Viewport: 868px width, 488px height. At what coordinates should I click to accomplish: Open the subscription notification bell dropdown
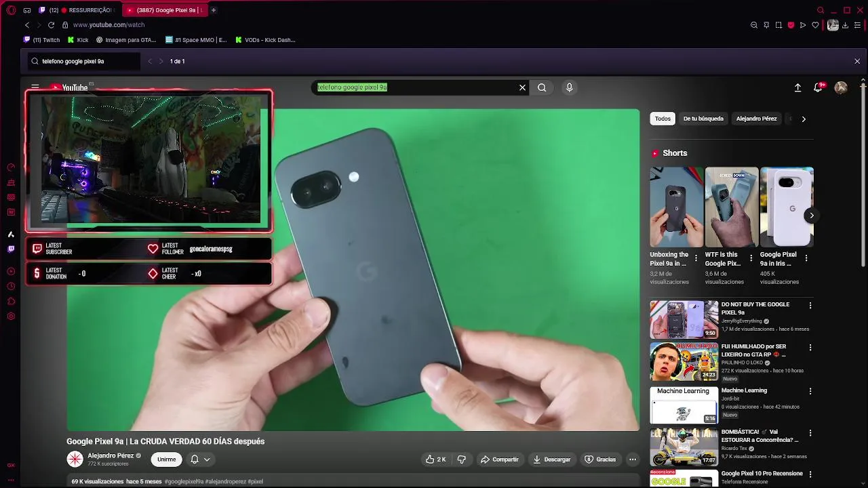point(200,460)
